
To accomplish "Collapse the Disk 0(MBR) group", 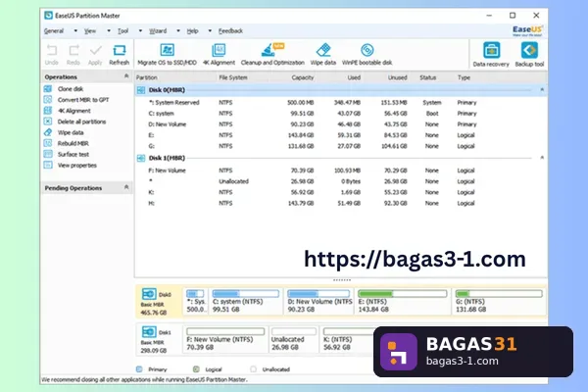I will pyautogui.click(x=542, y=89).
